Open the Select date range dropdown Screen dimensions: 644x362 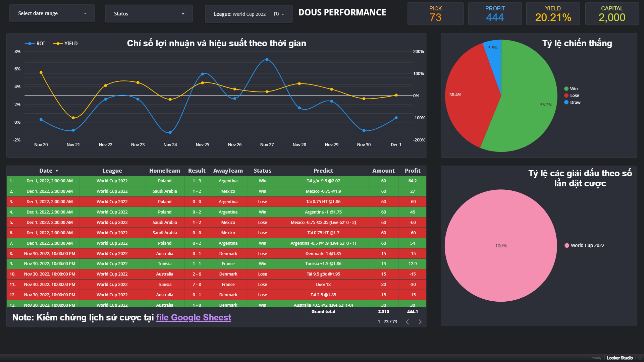click(x=52, y=13)
